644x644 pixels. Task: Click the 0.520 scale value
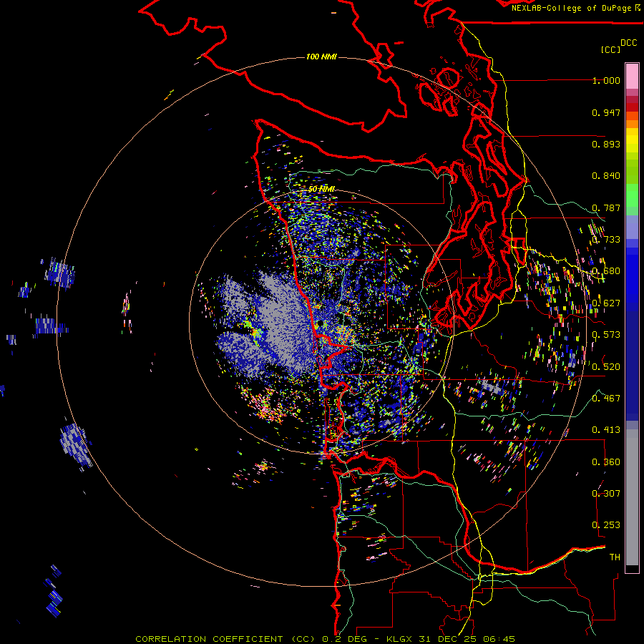tap(606, 367)
